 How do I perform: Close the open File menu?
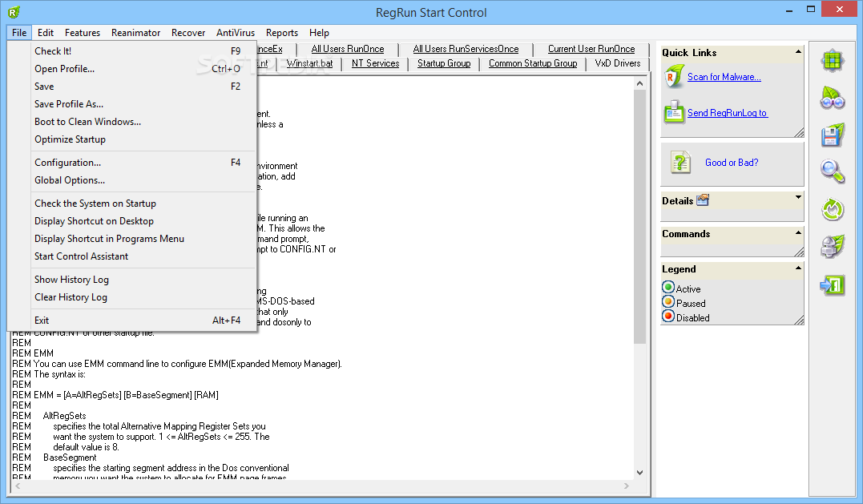19,33
